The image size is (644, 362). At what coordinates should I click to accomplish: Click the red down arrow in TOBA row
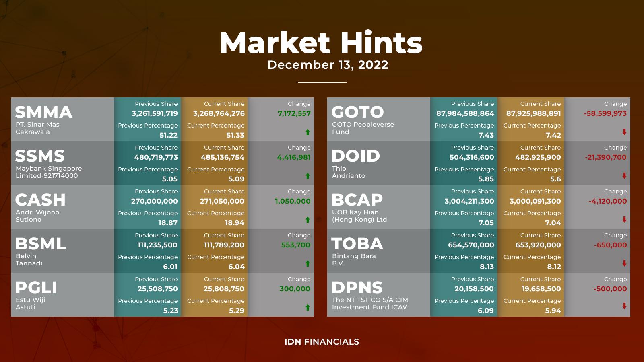(x=624, y=263)
